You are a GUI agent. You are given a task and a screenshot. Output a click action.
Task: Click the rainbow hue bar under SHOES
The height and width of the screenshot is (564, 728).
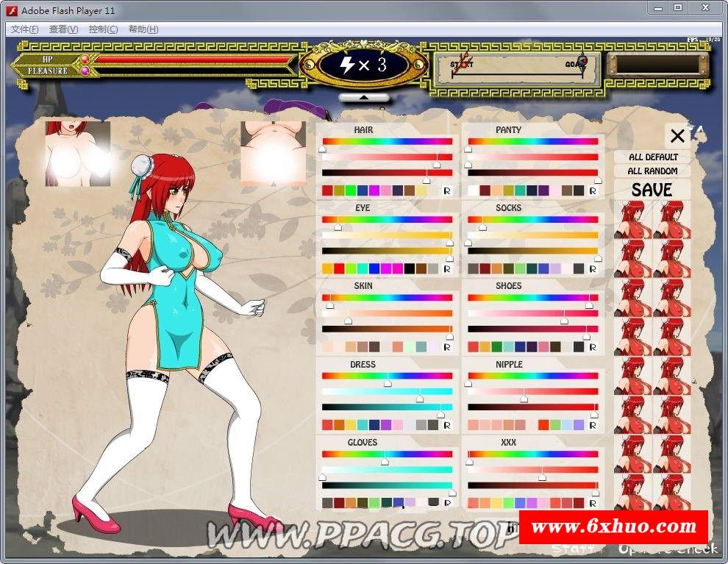(x=533, y=298)
